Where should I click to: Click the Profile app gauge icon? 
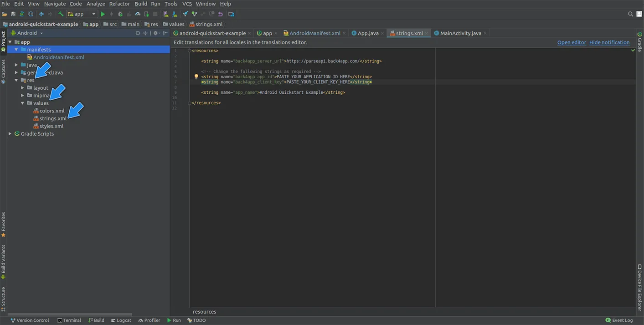pos(138,14)
